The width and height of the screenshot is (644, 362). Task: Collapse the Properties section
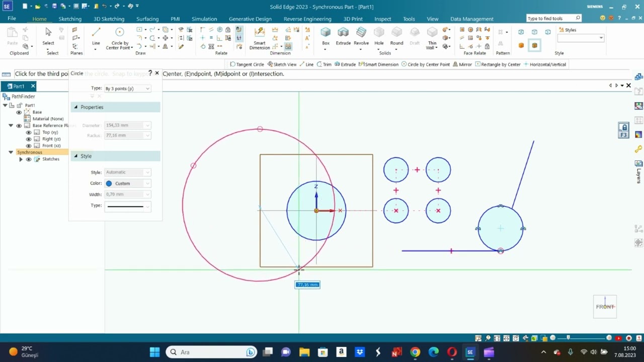pos(76,107)
